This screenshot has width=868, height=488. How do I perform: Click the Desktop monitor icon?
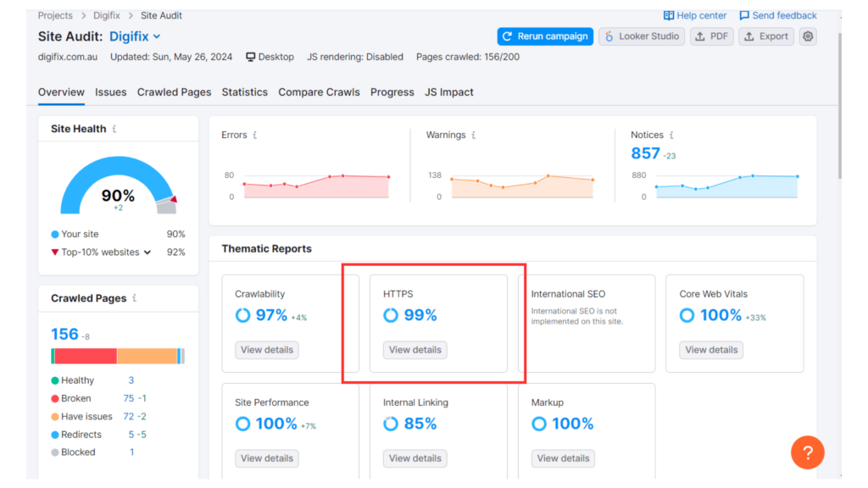pyautogui.click(x=251, y=57)
